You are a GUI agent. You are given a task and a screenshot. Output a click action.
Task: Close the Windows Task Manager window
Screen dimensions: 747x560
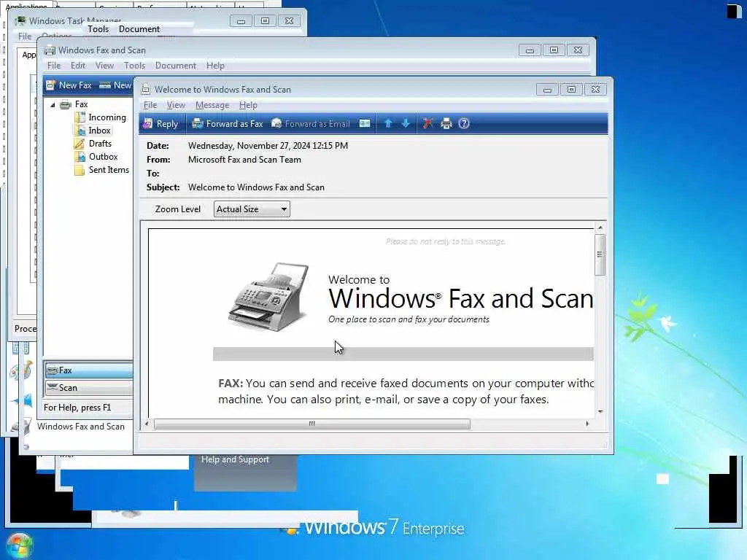point(289,21)
